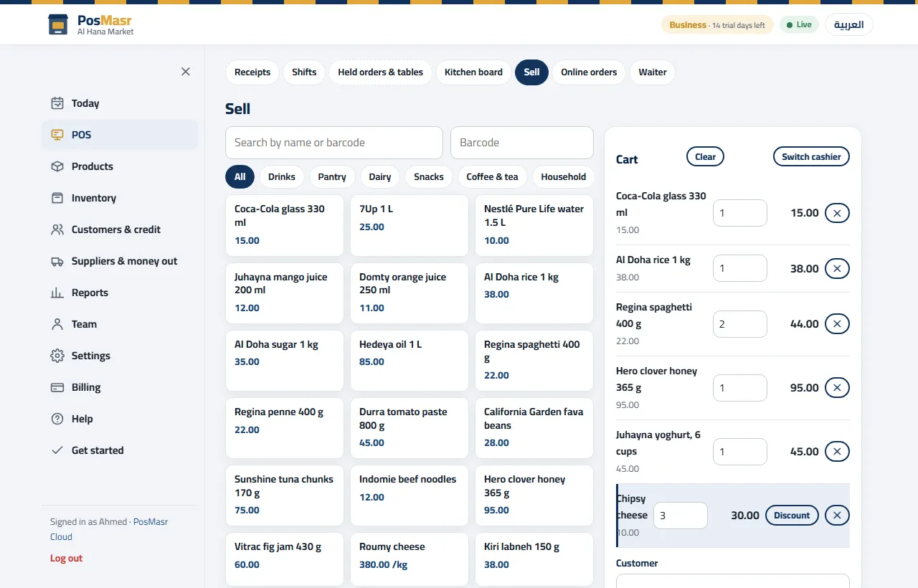The height and width of the screenshot is (588, 918).
Task: Add California Garden fava beans
Action: coord(534,428)
